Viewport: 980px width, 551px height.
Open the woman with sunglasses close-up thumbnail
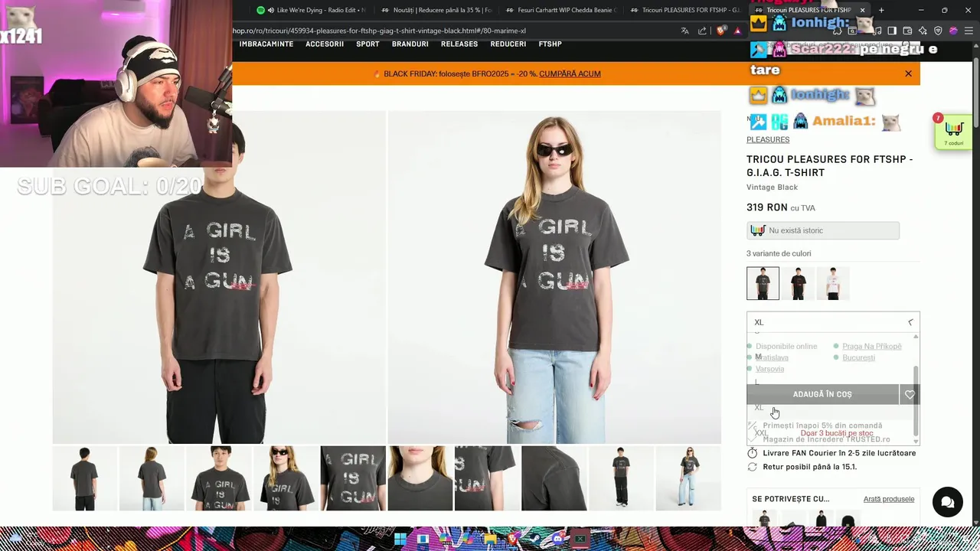[286, 478]
